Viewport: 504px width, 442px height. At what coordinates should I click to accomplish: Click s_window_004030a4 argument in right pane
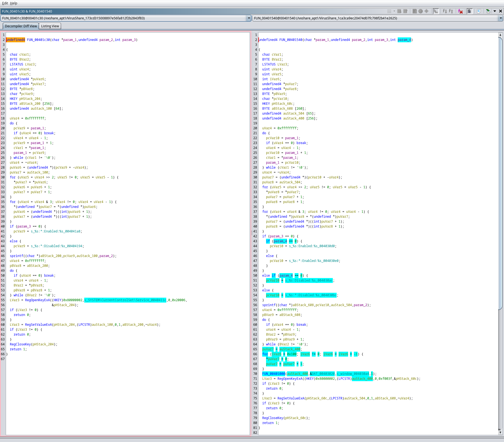353,374
